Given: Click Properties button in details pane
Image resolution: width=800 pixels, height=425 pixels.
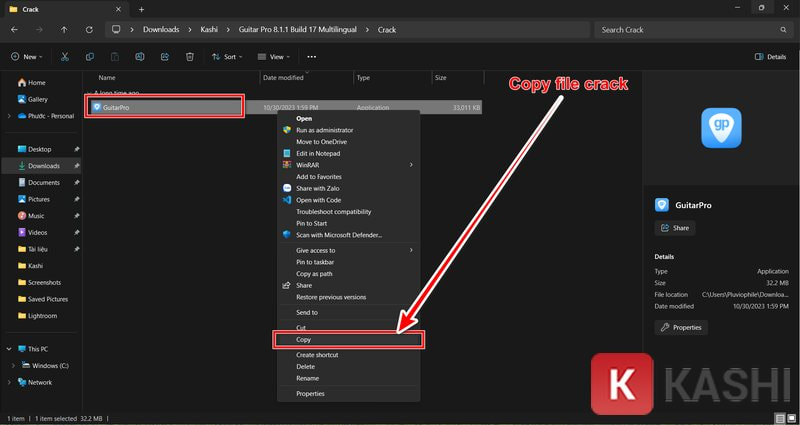Looking at the screenshot, I should tap(681, 328).
